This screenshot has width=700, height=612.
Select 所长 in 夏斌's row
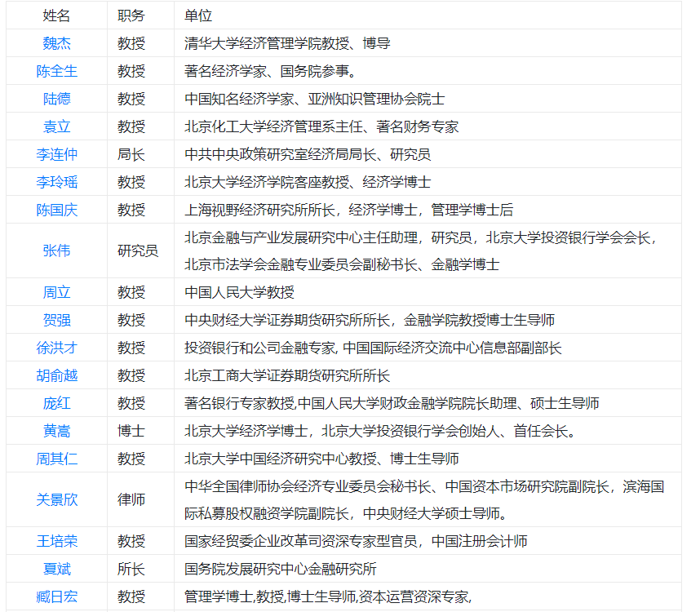[x=131, y=569]
